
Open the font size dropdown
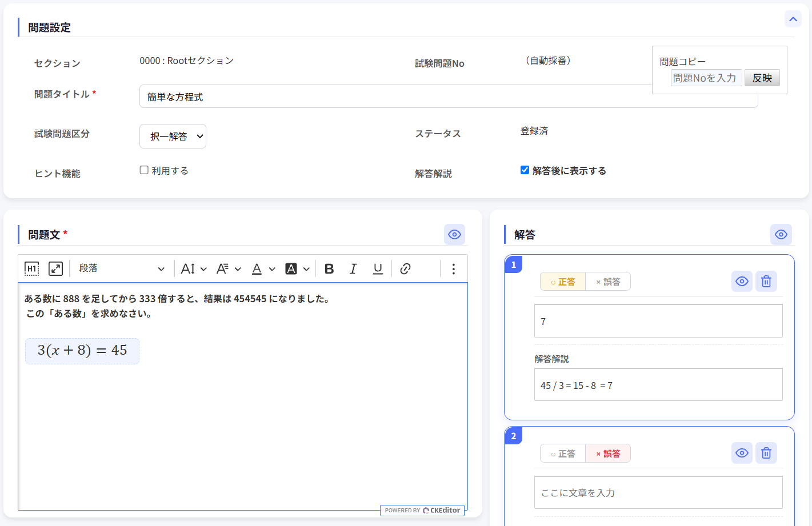tap(194, 268)
